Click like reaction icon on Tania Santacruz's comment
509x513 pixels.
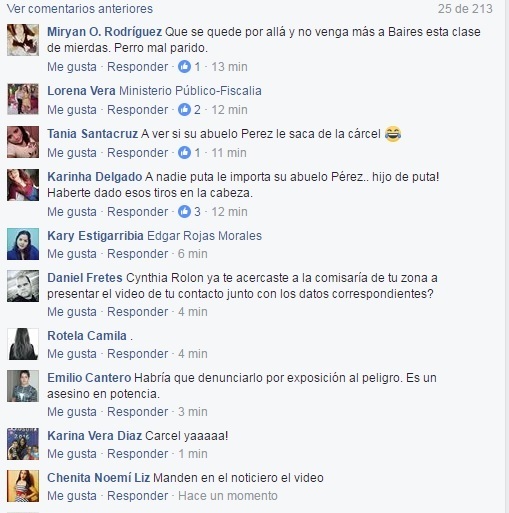[x=184, y=153]
